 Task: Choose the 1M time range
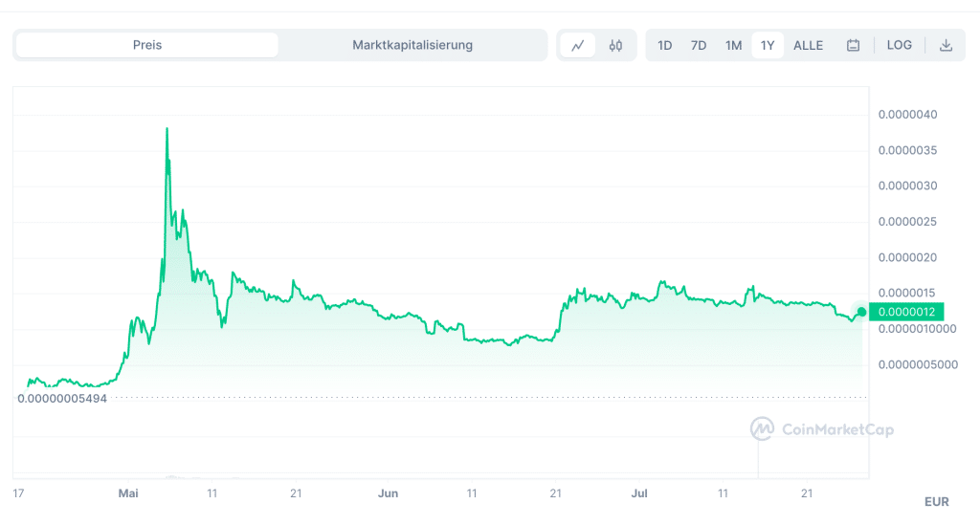733,45
